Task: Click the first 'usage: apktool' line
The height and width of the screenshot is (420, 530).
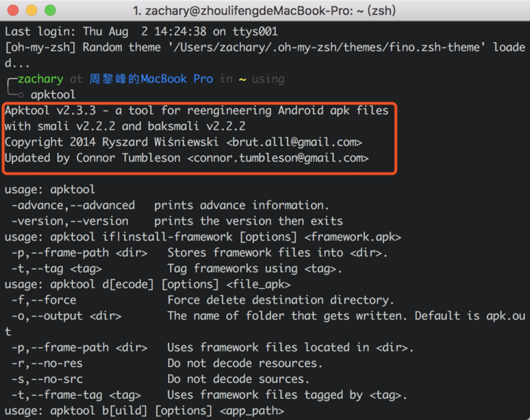Action: coord(50,189)
